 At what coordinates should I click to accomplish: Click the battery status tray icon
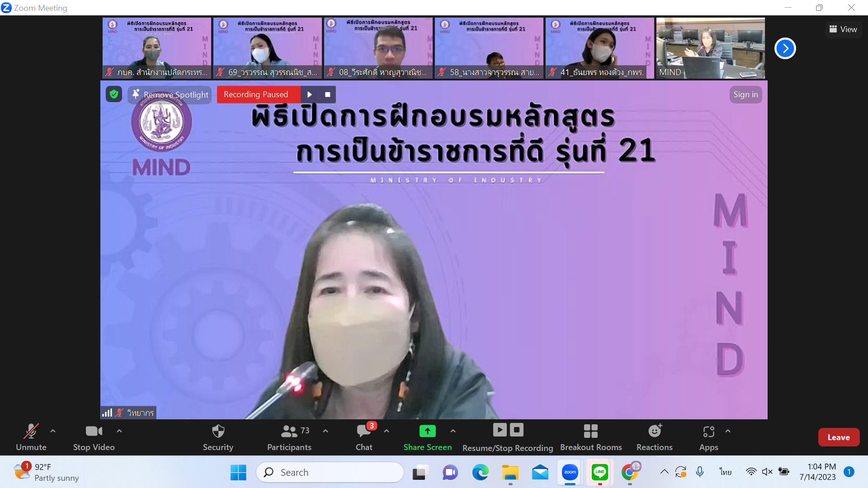pos(784,472)
